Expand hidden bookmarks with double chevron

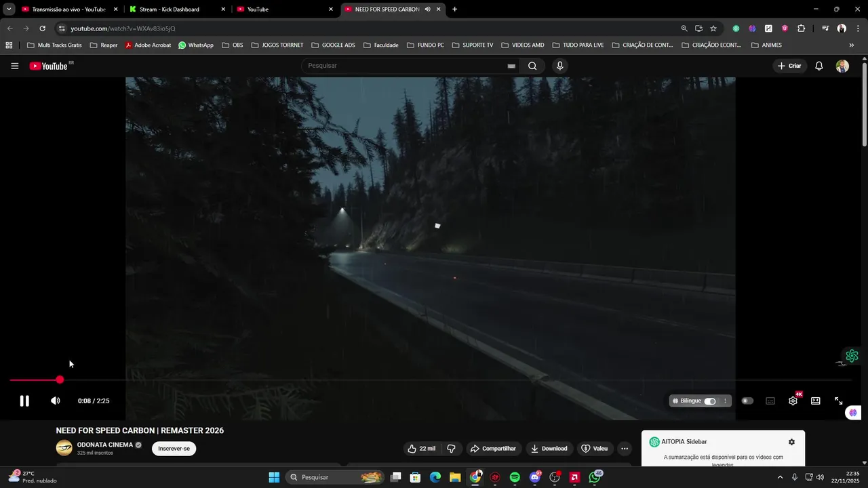pos(852,45)
